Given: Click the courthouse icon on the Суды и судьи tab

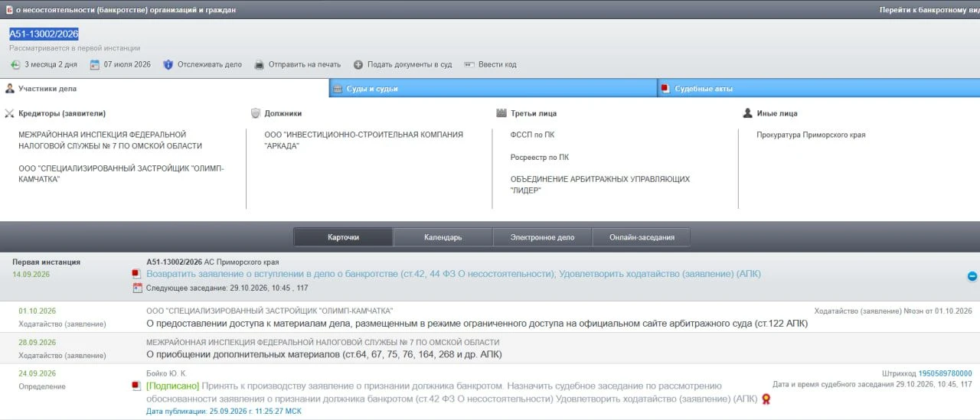Looking at the screenshot, I should [337, 89].
